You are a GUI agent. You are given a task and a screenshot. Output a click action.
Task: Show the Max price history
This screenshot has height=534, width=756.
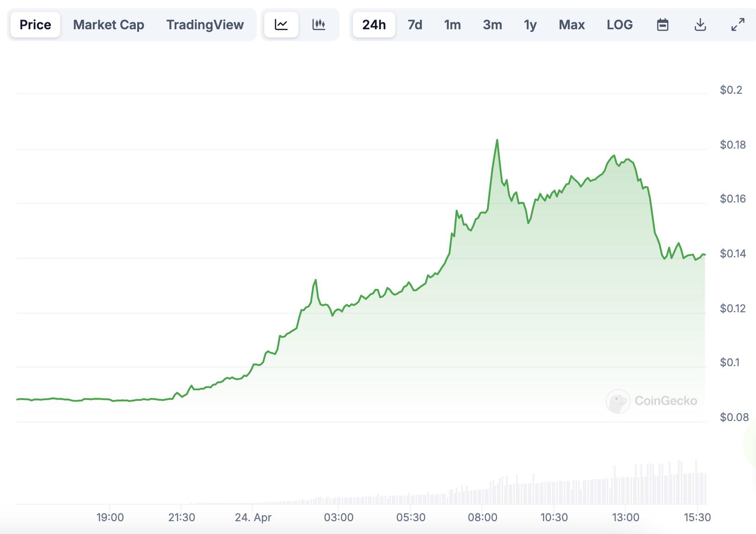click(x=572, y=25)
